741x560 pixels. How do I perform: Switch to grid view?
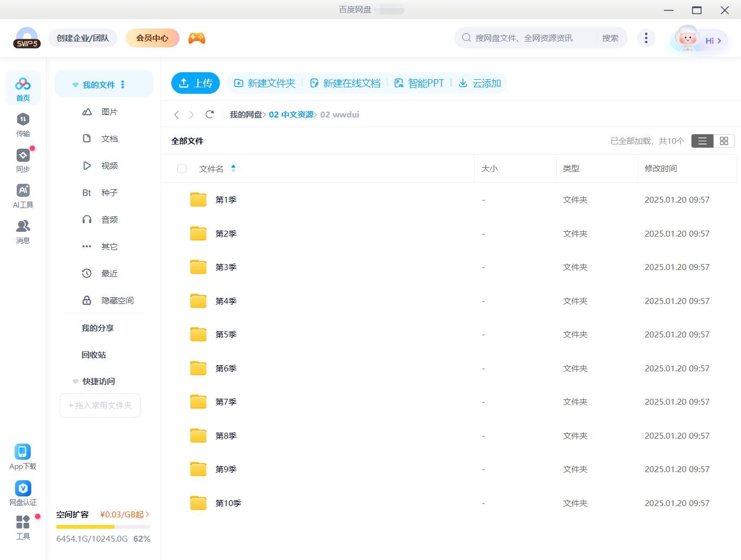pos(724,141)
